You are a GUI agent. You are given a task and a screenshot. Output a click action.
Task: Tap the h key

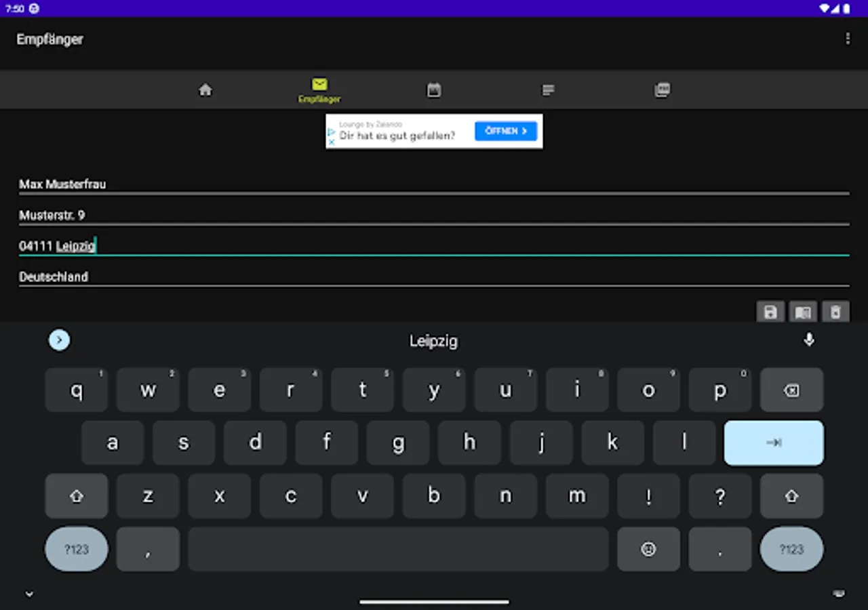pos(470,443)
